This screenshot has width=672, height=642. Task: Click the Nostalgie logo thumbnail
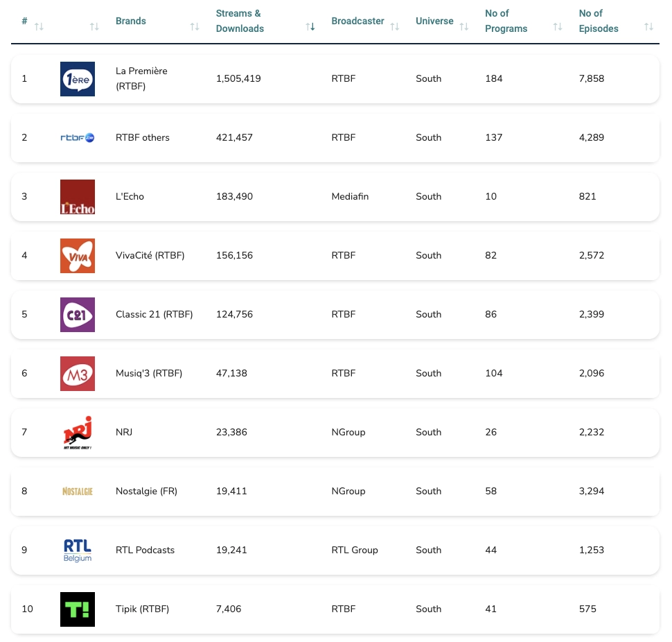pos(77,492)
